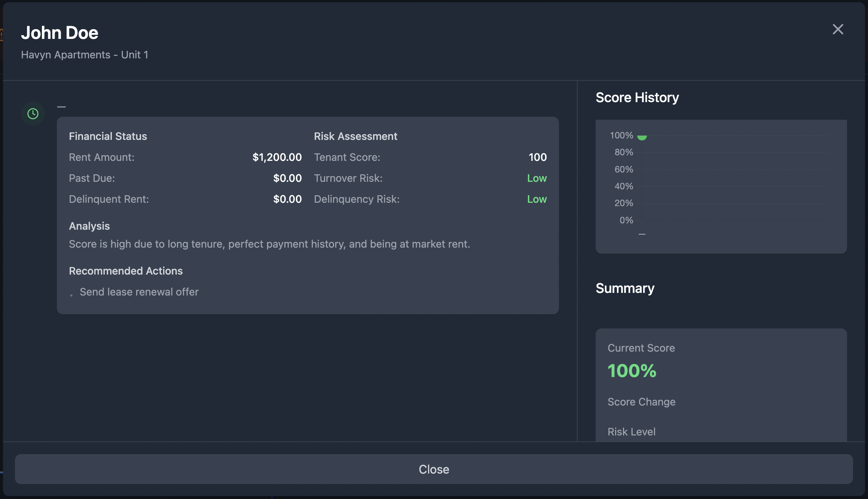Screen dimensions: 868x499
Task: Click the Score Change label in Summary
Action: click(641, 402)
